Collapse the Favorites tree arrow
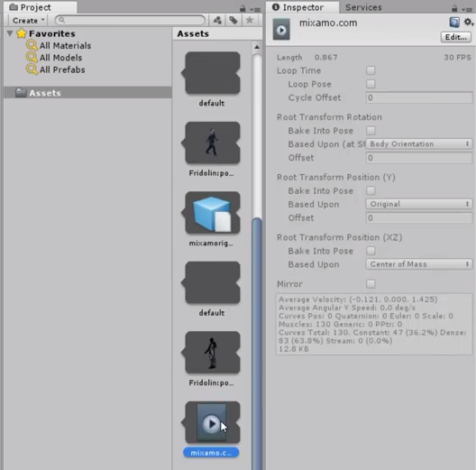Viewport: 476px width, 470px height. click(10, 33)
